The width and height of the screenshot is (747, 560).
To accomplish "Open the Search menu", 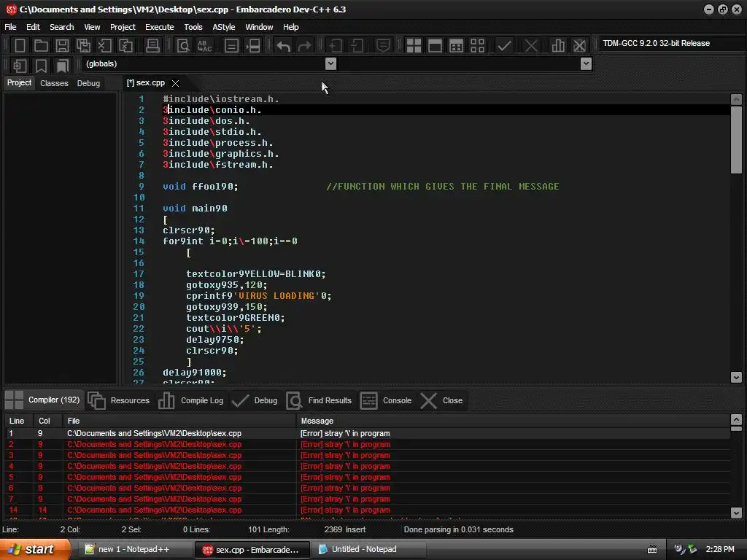I will [62, 27].
